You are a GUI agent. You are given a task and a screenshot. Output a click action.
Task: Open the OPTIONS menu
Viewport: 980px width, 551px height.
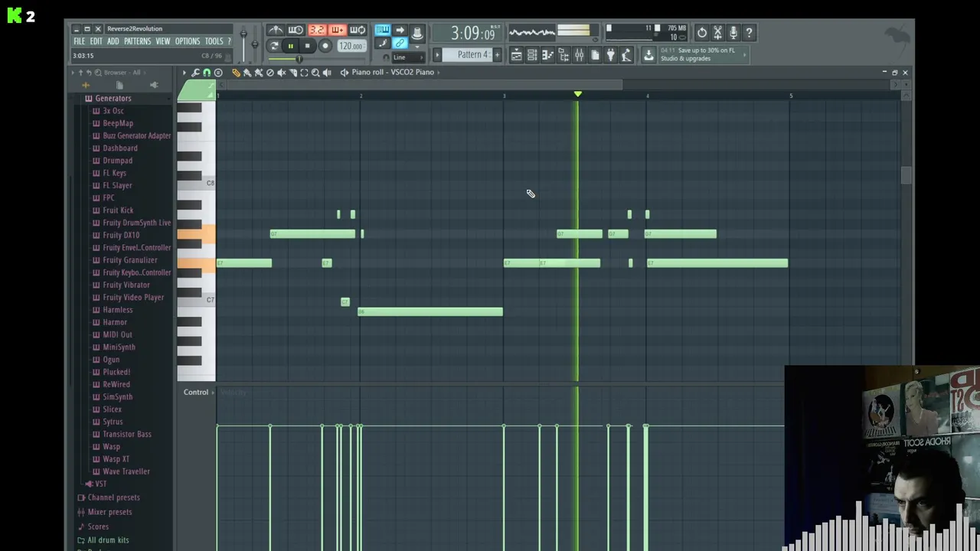click(x=187, y=41)
